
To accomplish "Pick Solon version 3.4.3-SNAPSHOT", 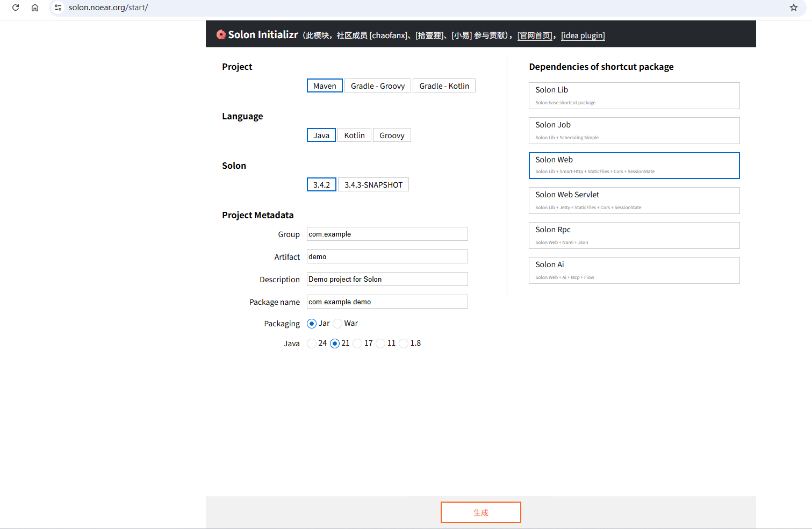I will 373,185.
